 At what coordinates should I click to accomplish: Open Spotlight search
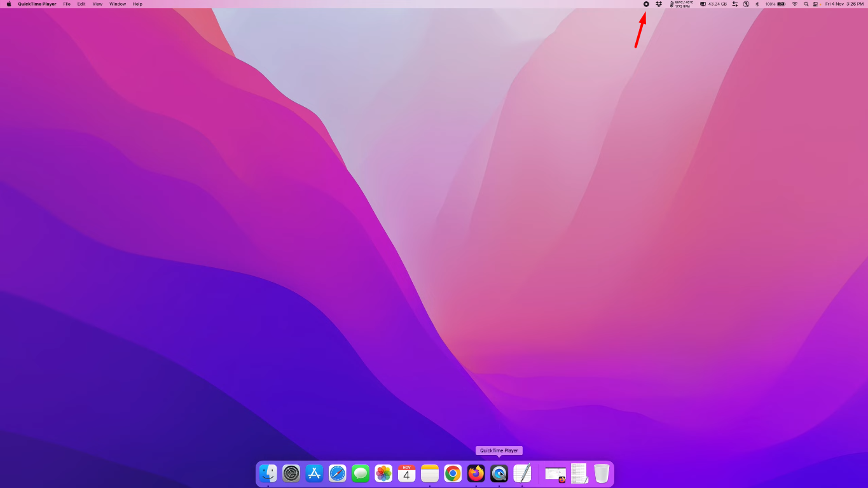806,4
